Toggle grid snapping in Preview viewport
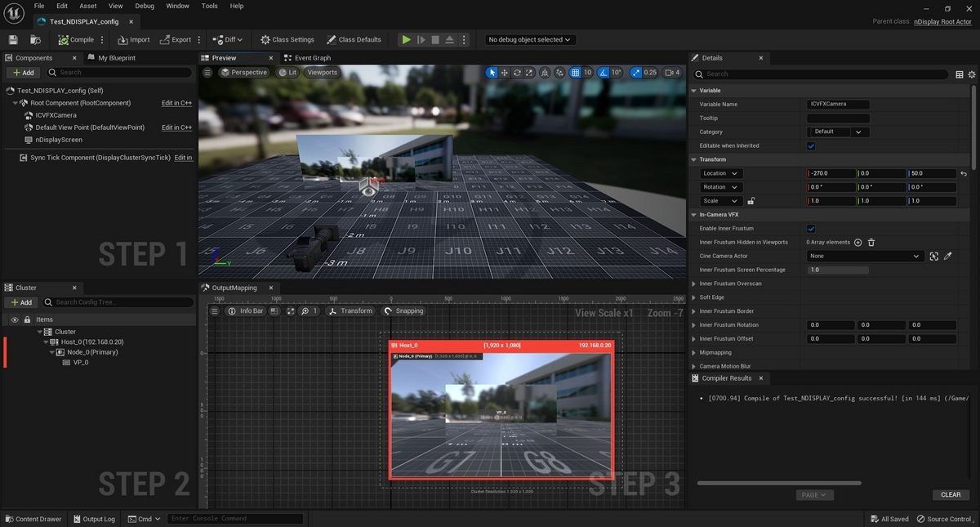Image resolution: width=980 pixels, height=527 pixels. click(575, 73)
